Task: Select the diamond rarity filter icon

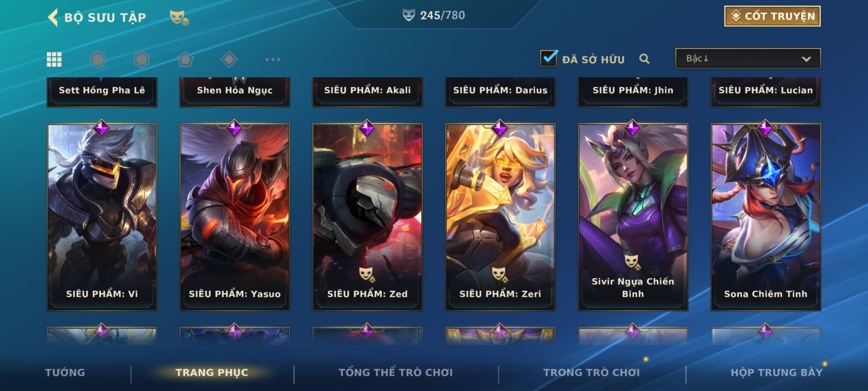Action: coord(229,59)
